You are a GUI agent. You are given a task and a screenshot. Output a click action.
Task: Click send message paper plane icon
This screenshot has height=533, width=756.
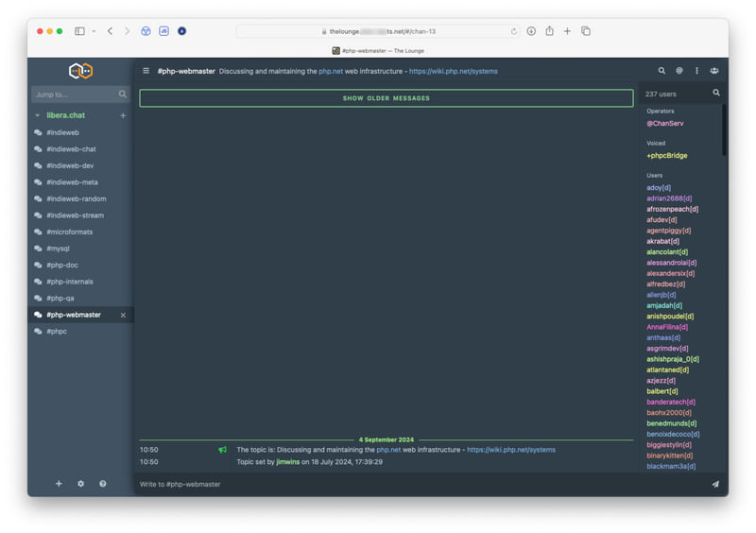click(714, 484)
